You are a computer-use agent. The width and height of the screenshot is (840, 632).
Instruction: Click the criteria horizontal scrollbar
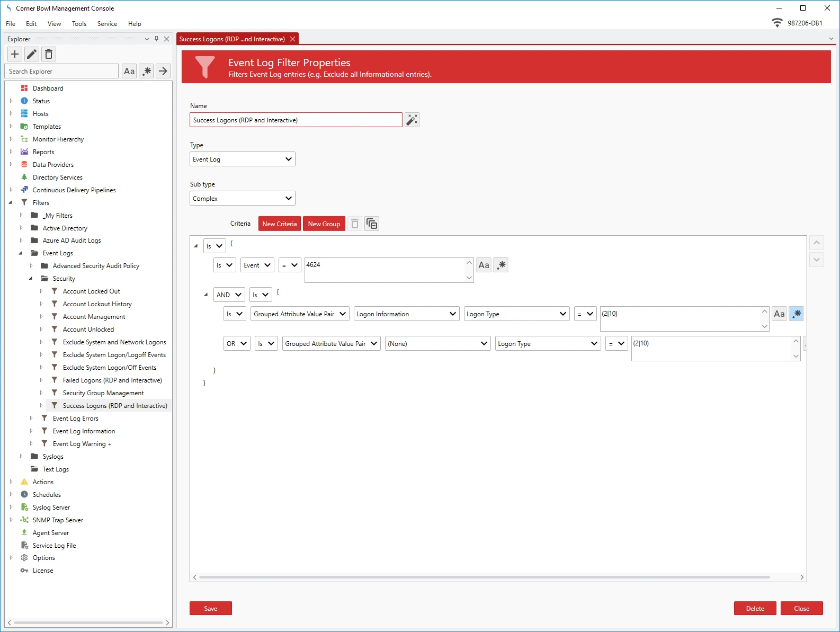point(484,577)
